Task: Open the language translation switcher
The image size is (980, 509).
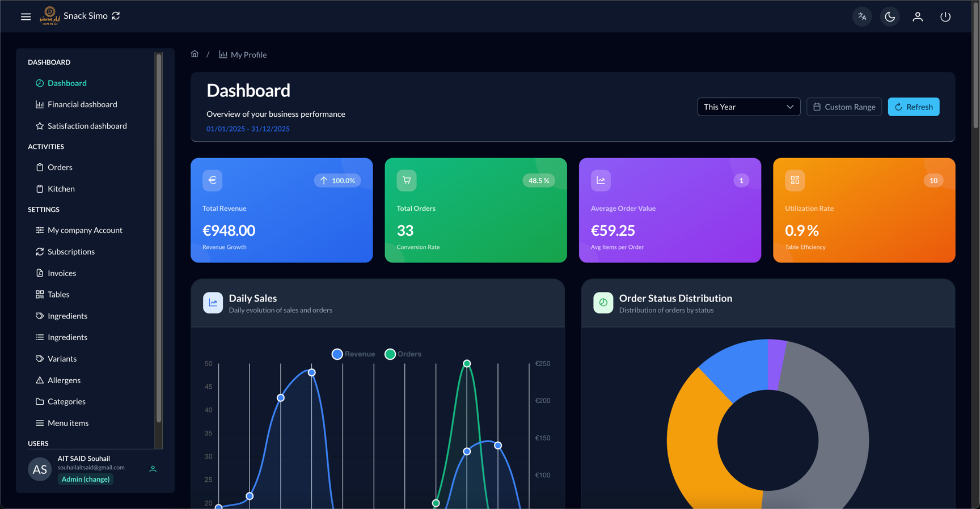Action: tap(862, 16)
